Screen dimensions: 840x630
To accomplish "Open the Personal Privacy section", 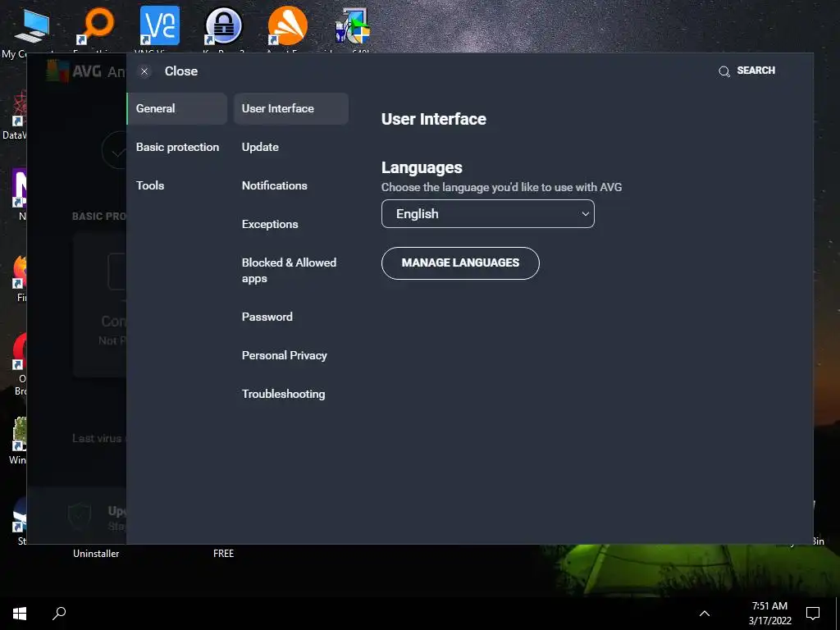I will [284, 355].
